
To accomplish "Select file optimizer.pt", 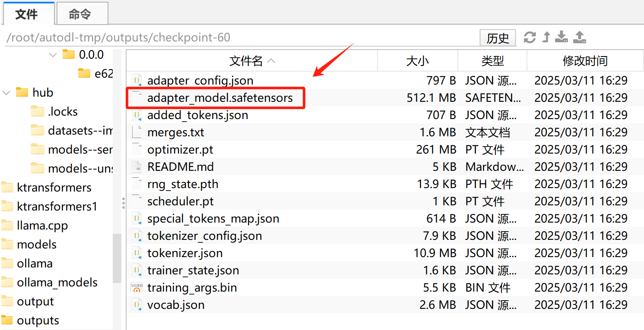I will (x=180, y=149).
